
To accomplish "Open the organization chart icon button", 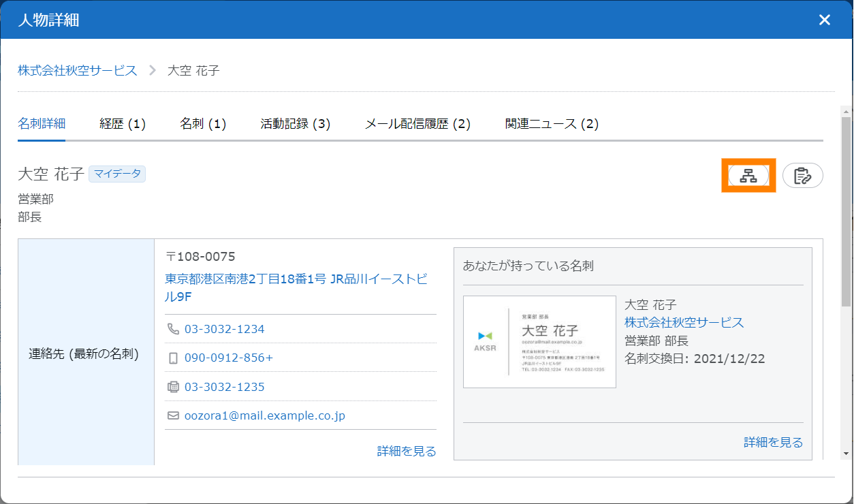I will [748, 176].
